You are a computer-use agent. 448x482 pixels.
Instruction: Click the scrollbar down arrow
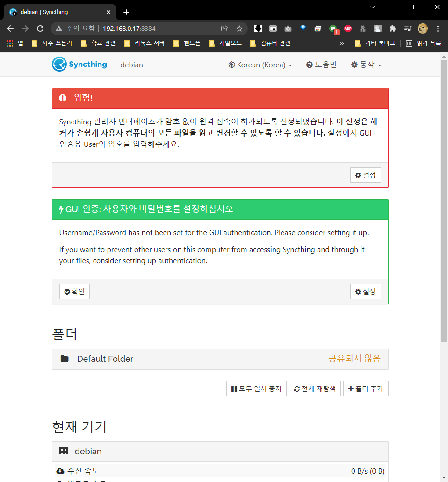click(x=444, y=478)
